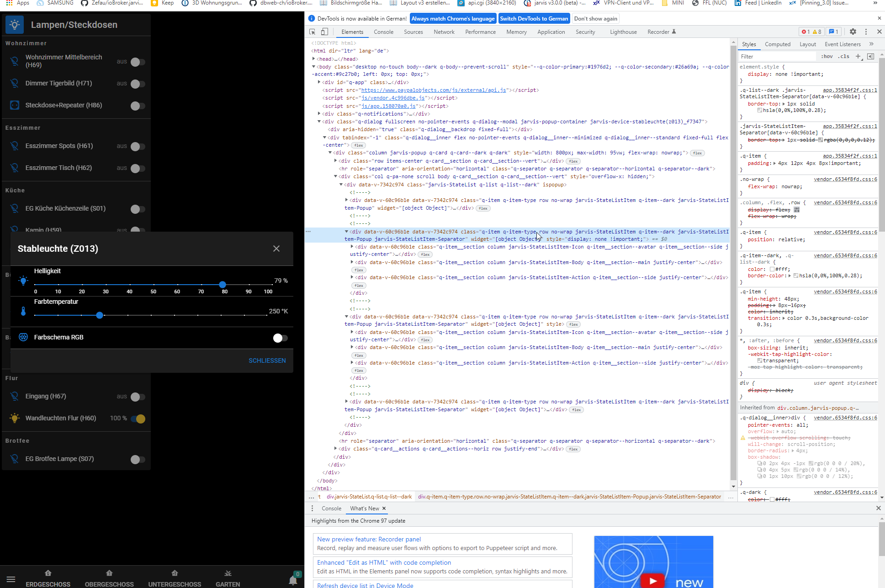Open the paypalobjects api.js script link
Viewport: 885px width, 588px height.
pyautogui.click(x=433, y=90)
